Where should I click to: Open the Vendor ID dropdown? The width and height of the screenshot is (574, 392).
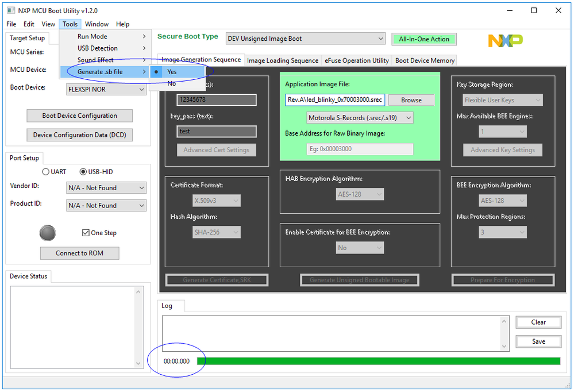[106, 188]
